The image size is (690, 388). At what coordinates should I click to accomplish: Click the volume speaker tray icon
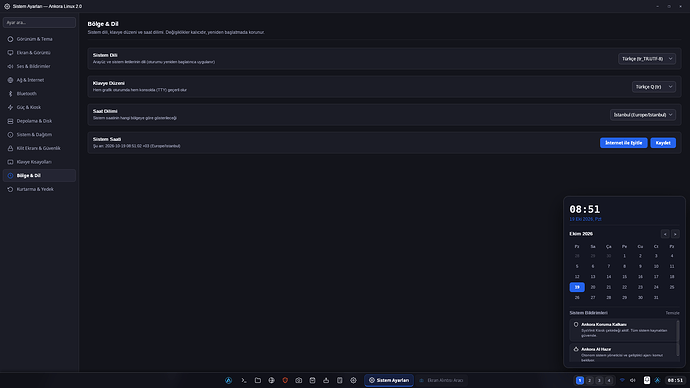(x=633, y=381)
